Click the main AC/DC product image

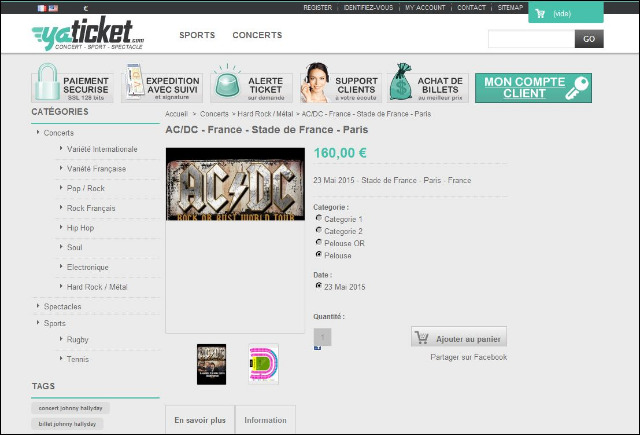(x=235, y=184)
